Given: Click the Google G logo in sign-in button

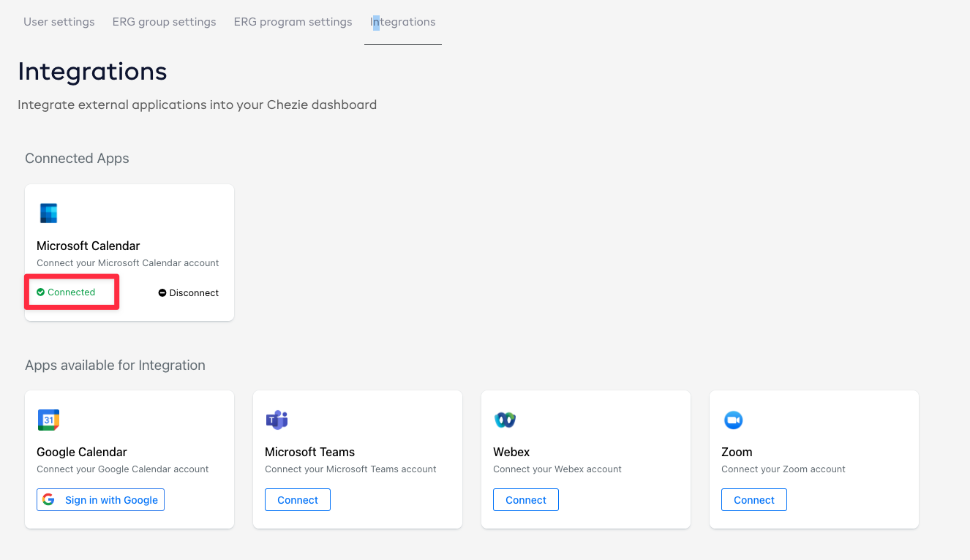Looking at the screenshot, I should tap(49, 500).
